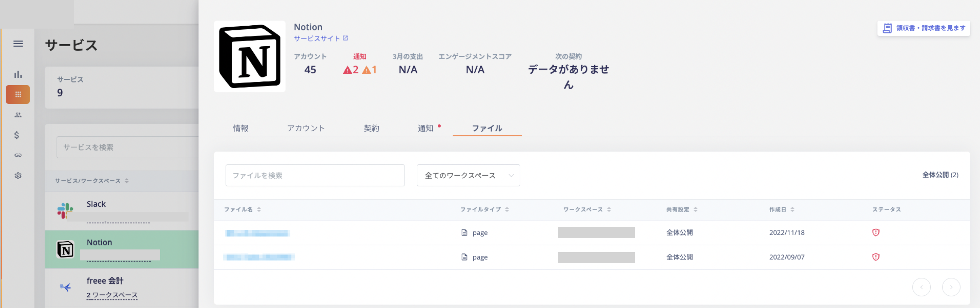Select the ファイル tab

click(x=487, y=128)
